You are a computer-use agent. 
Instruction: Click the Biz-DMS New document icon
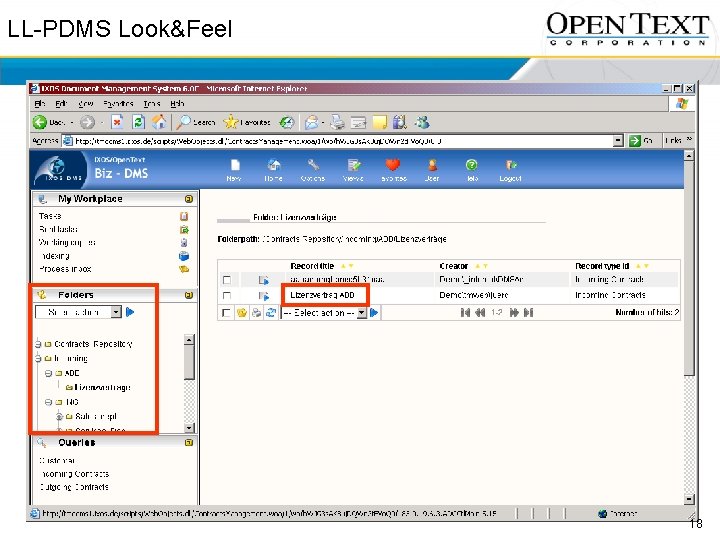pos(235,165)
